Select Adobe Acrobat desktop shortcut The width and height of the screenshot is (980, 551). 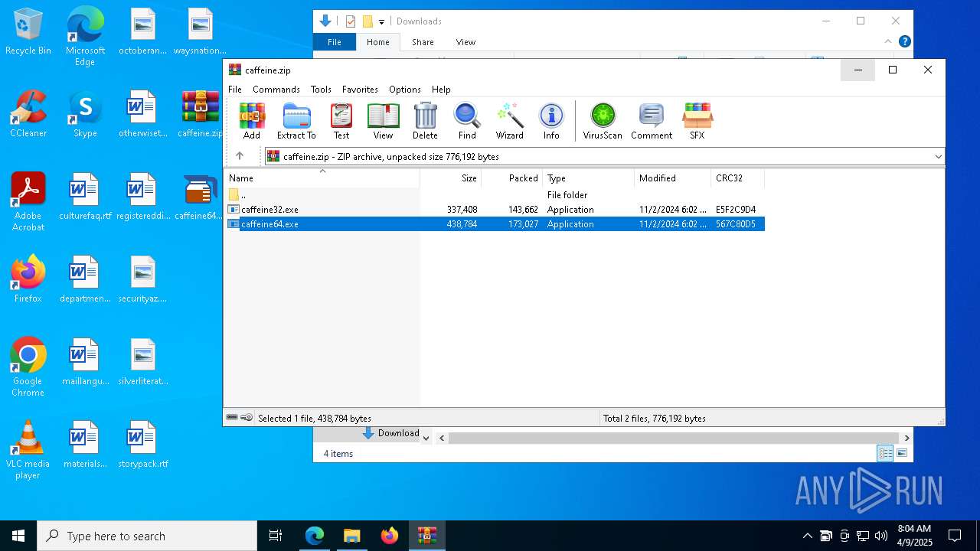pyautogui.click(x=28, y=202)
